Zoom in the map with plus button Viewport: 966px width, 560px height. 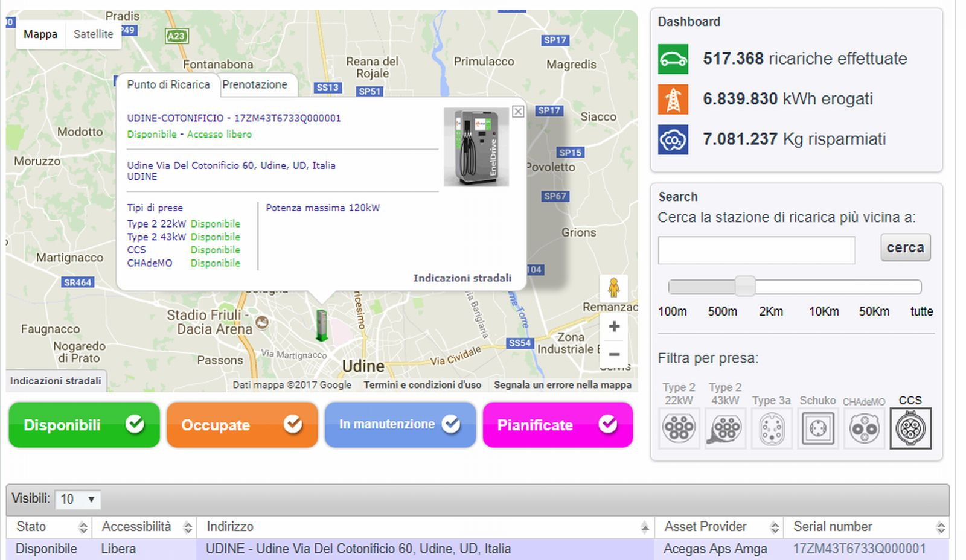614,326
